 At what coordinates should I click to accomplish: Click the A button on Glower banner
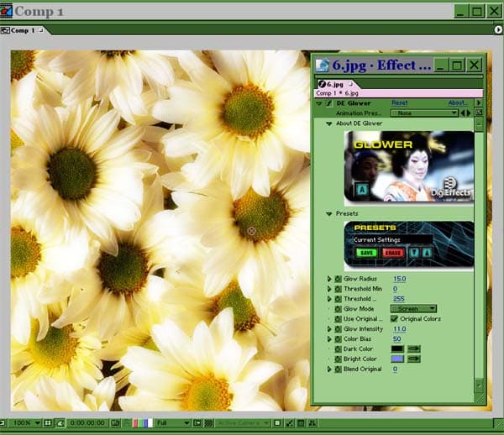pyautogui.click(x=362, y=190)
